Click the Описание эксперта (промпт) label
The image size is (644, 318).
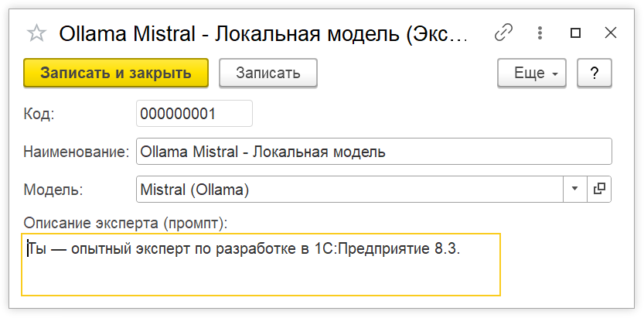pyautogui.click(x=126, y=223)
